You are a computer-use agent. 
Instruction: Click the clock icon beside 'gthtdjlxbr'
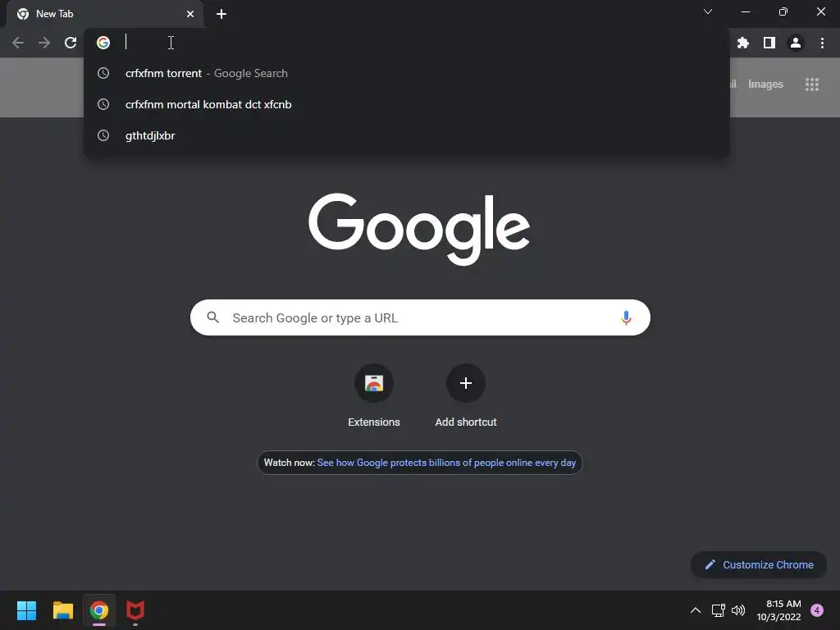[103, 135]
